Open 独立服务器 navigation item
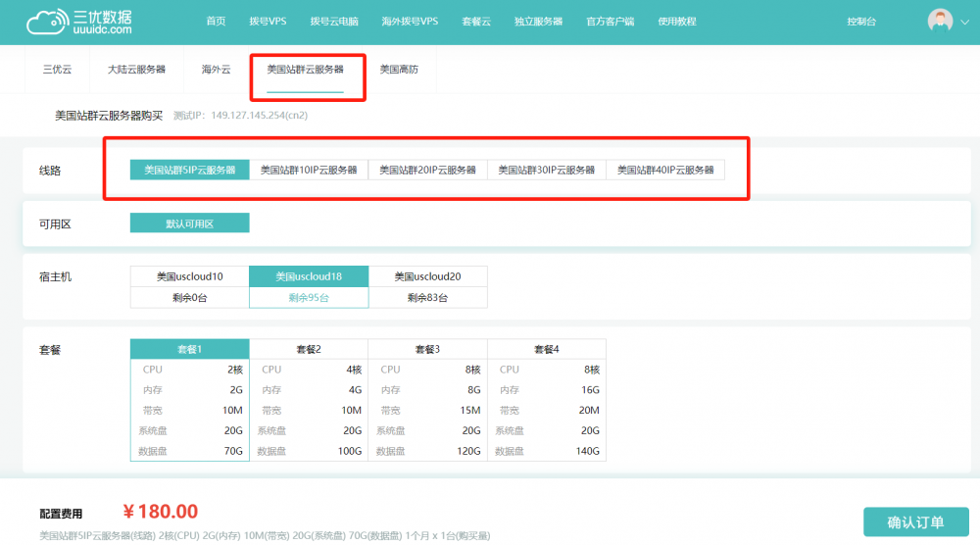980x545 pixels. 538,22
